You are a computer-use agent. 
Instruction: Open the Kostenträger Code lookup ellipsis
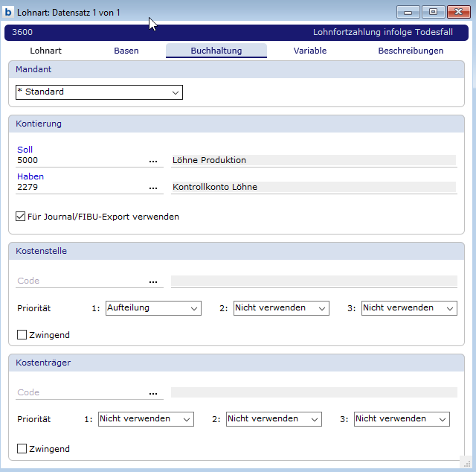153,393
